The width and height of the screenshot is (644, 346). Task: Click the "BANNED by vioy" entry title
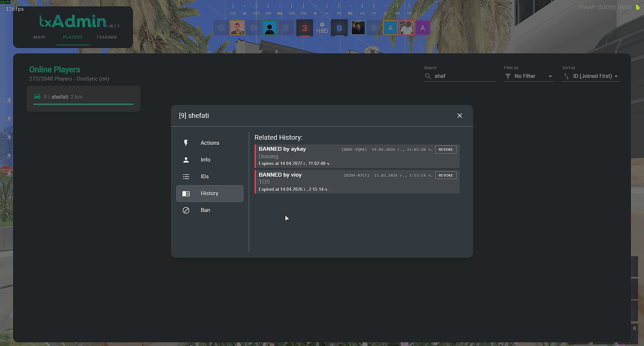pyautogui.click(x=280, y=175)
